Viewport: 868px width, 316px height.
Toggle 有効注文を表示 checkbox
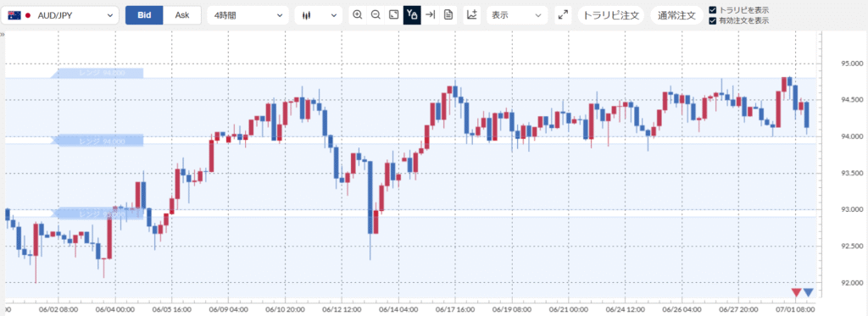click(x=712, y=20)
